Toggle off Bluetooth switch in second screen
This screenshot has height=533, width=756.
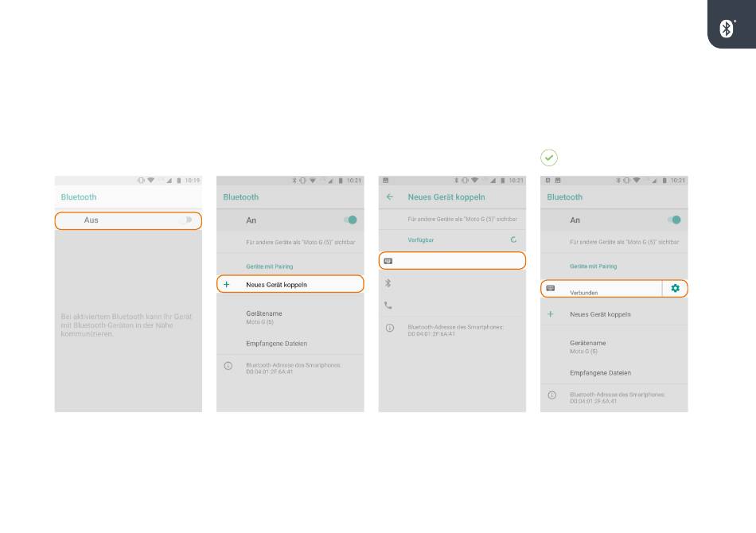point(350,220)
